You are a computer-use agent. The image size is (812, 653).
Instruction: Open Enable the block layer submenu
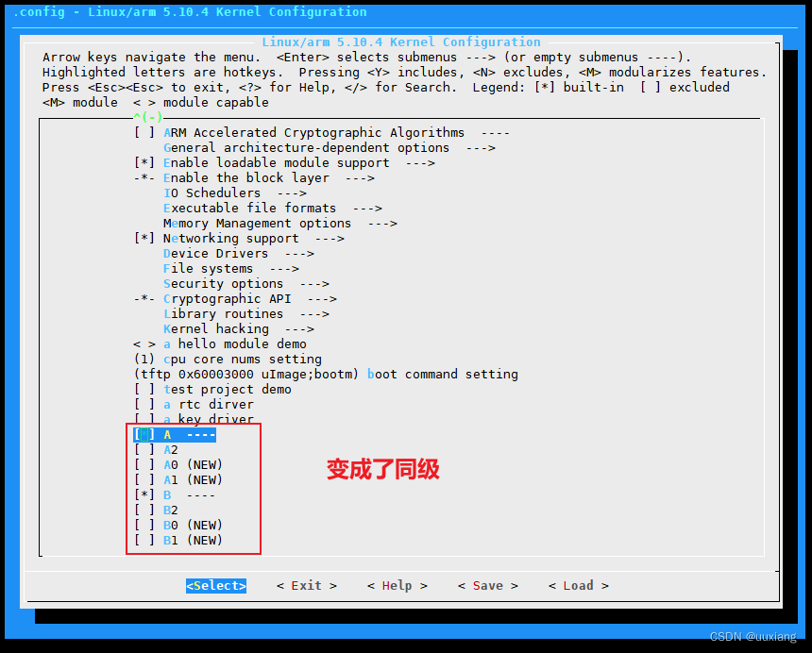pyautogui.click(x=269, y=178)
